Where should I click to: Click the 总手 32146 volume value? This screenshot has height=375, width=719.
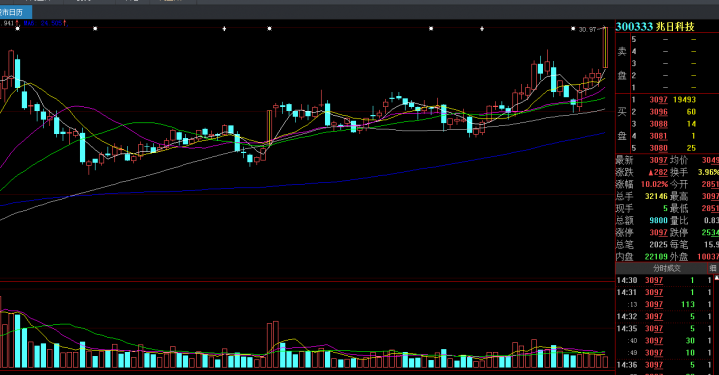[656, 196]
